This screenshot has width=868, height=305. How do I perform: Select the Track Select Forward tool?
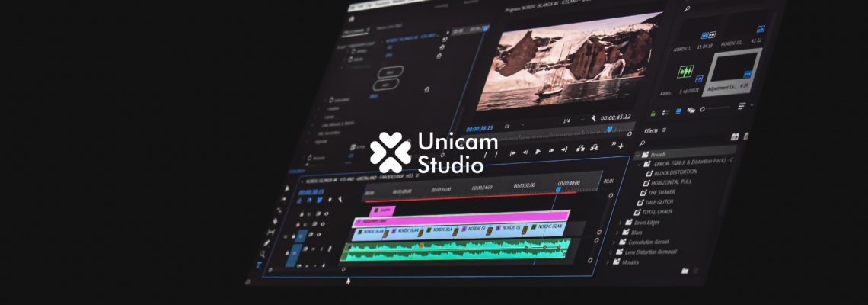tap(283, 199)
